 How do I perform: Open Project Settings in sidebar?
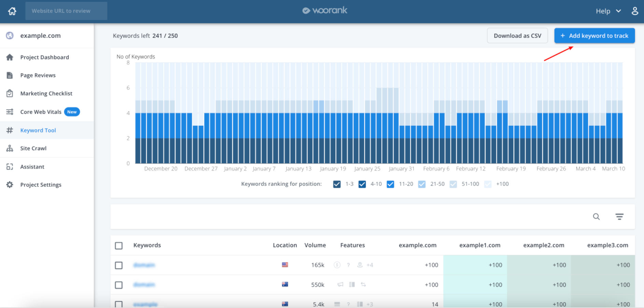47,185
